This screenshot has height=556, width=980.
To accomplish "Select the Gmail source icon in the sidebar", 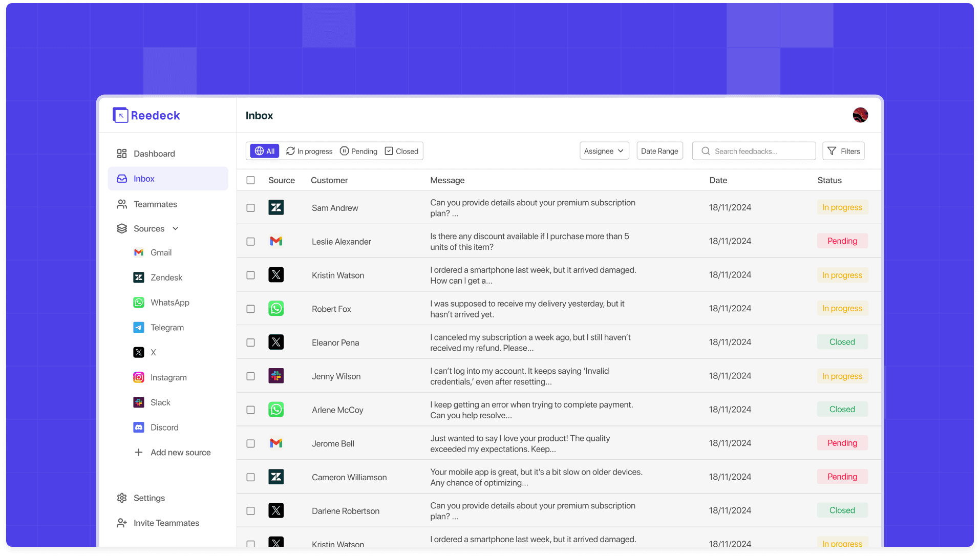I will tap(138, 252).
